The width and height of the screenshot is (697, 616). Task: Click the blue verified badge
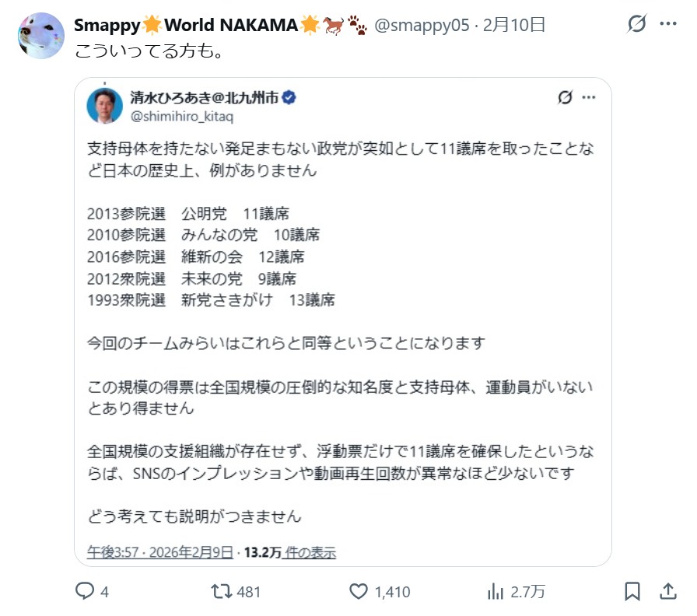click(x=289, y=98)
